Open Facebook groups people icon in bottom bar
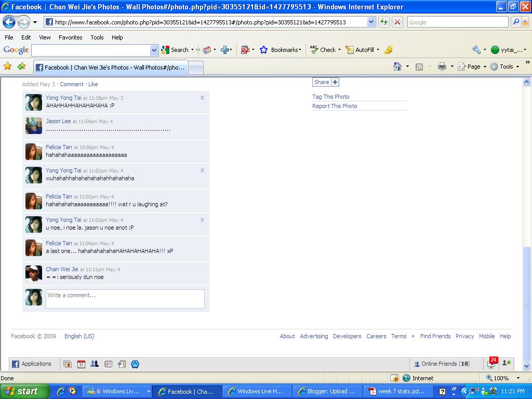The width and height of the screenshot is (532, 399). [95, 364]
